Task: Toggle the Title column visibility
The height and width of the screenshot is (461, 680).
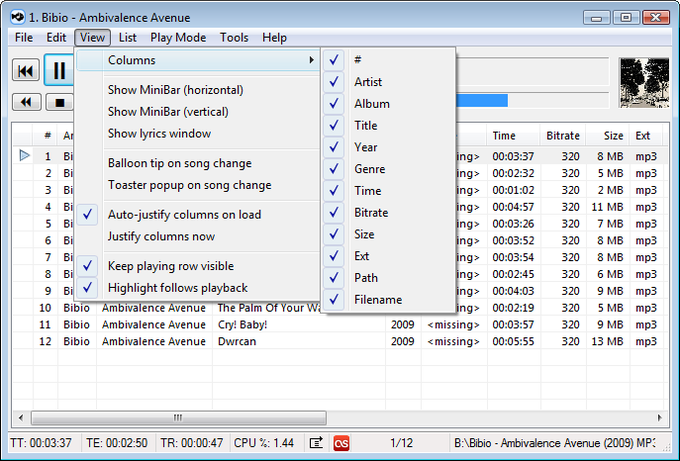Action: 389,125
